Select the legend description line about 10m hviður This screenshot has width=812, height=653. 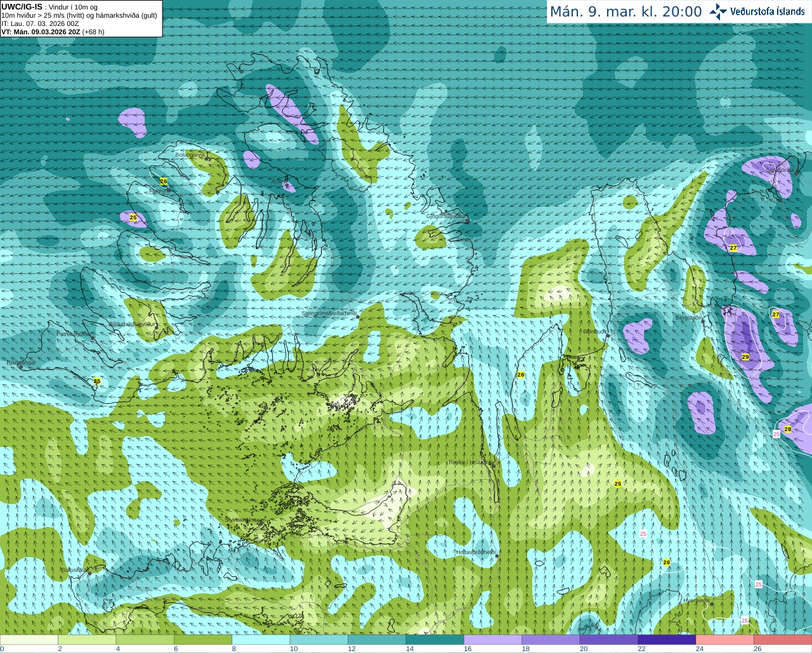point(79,15)
